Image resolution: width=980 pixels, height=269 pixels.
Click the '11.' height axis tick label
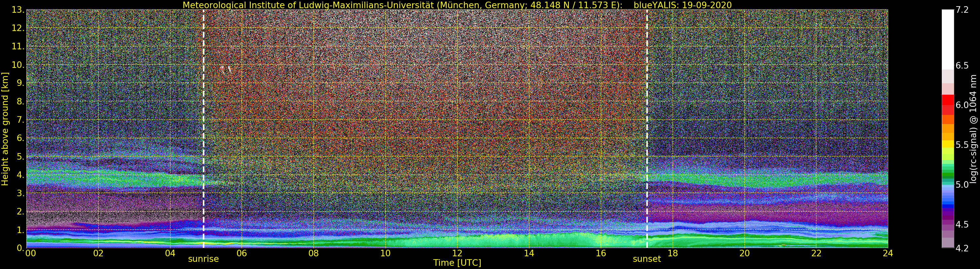click(x=18, y=46)
